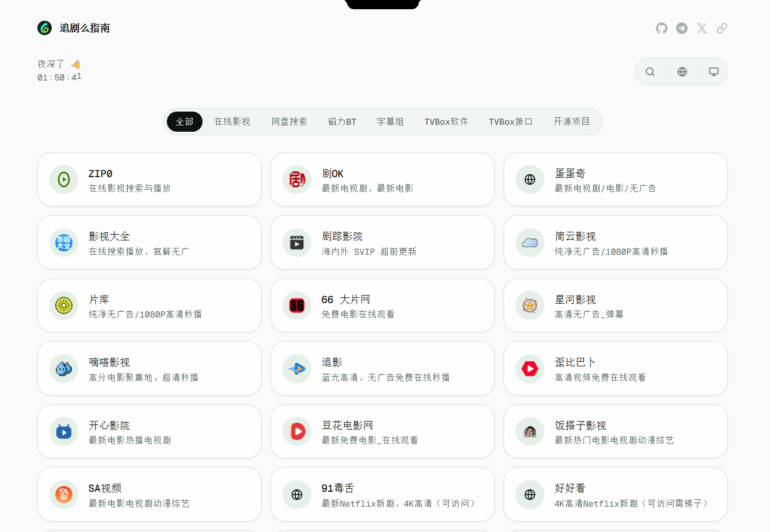This screenshot has width=771, height=532.
Task: Click description 高清无广告_弹幕
Action: pos(589,315)
